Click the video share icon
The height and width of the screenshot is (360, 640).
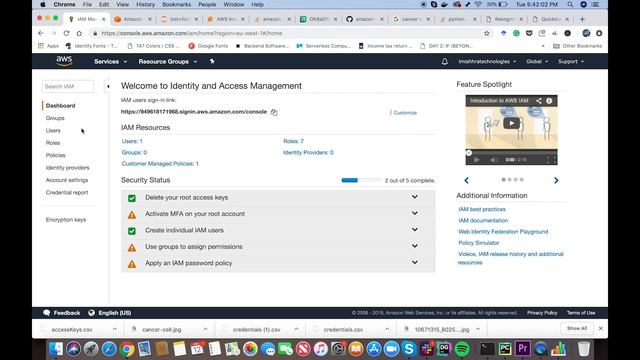pyautogui.click(x=539, y=100)
